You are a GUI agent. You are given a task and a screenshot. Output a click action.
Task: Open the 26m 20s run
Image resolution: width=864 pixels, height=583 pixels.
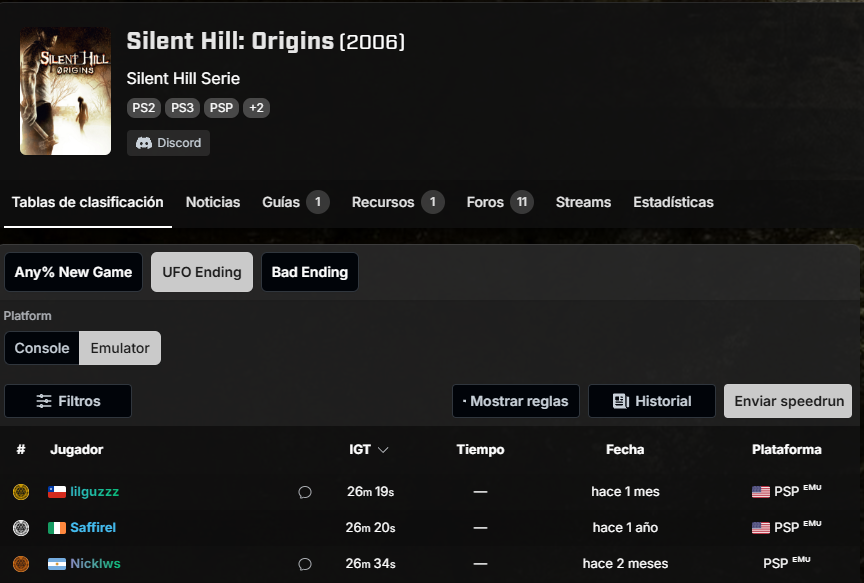click(370, 528)
